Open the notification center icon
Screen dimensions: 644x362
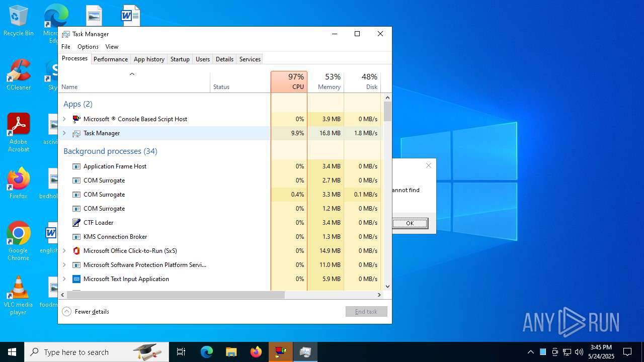click(627, 352)
